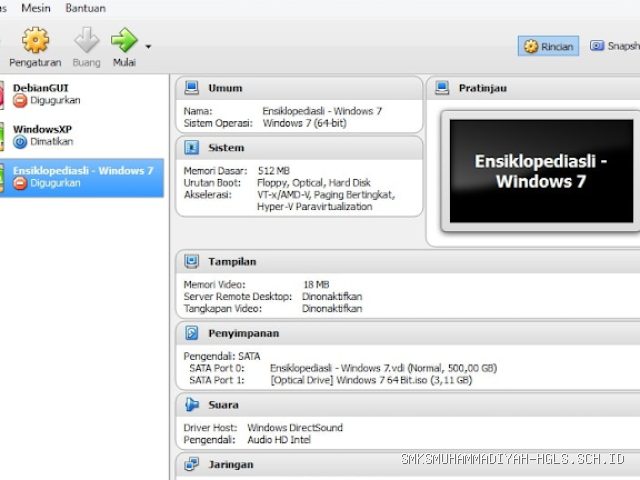This screenshot has height=480, width=640.
Task: Click the Penyimpanan section disk icon
Action: pos(191,333)
